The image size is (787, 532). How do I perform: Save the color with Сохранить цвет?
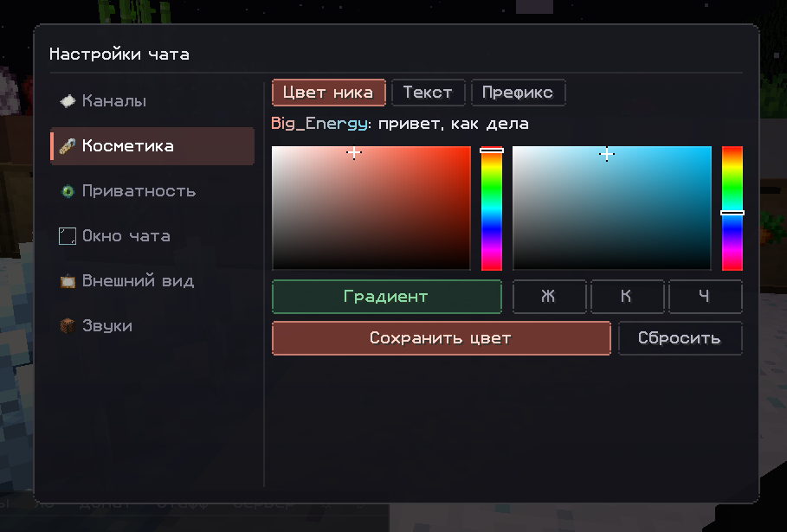pos(442,338)
